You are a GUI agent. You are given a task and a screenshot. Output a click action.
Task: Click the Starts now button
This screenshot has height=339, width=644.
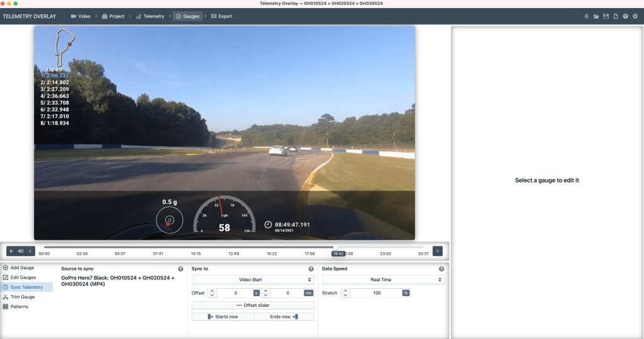222,316
